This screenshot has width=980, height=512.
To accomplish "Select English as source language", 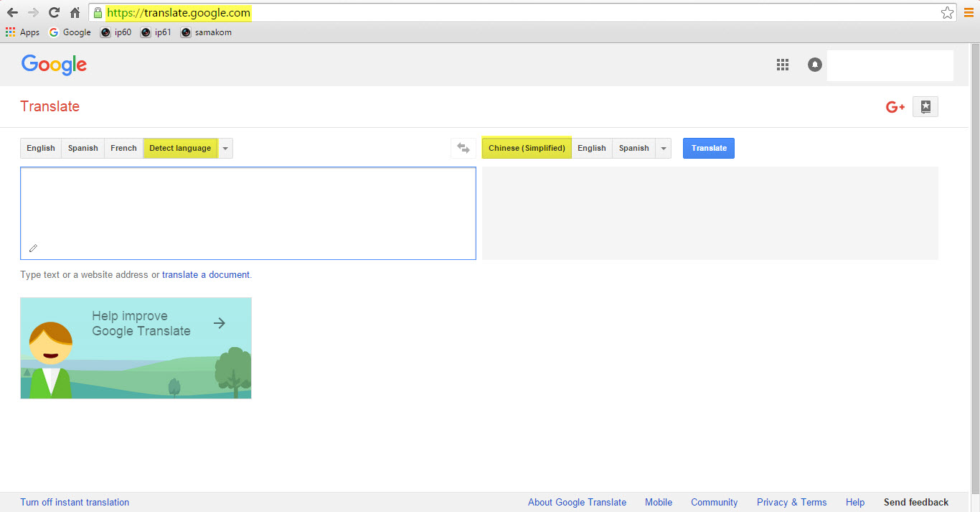I will (x=41, y=148).
